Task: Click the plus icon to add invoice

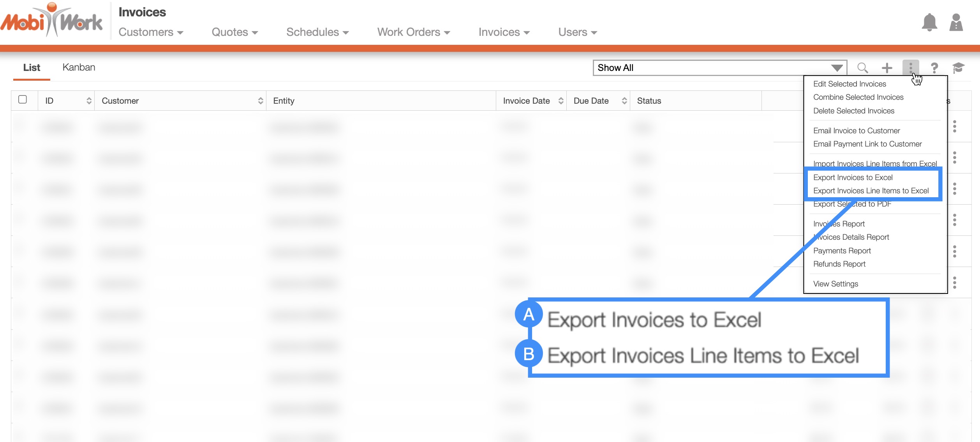Action: (887, 68)
